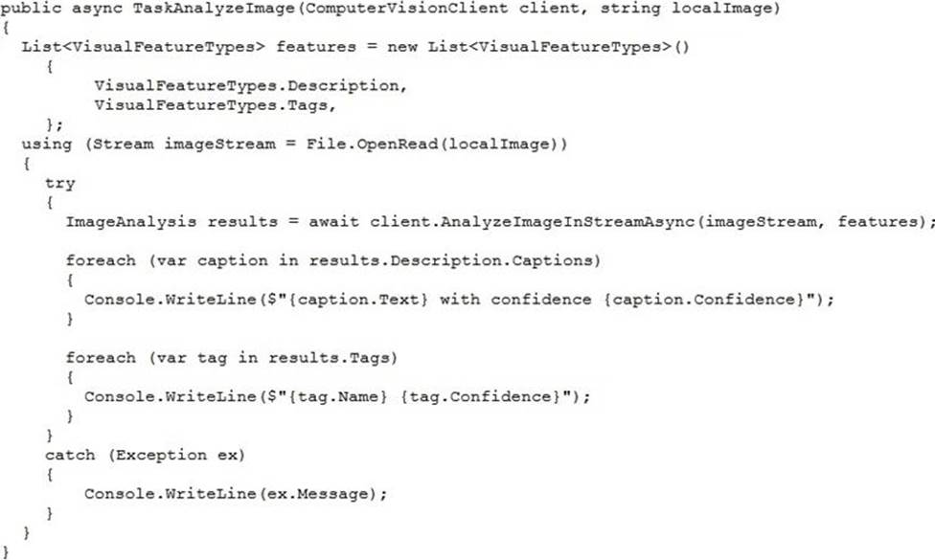Image resolution: width=935 pixels, height=560 pixels.
Task: Click the TaskAnalyzeImage method name
Action: [x=214, y=9]
